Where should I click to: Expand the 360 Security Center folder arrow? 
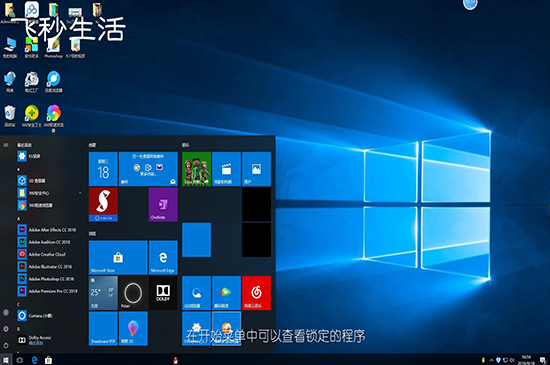(80, 193)
